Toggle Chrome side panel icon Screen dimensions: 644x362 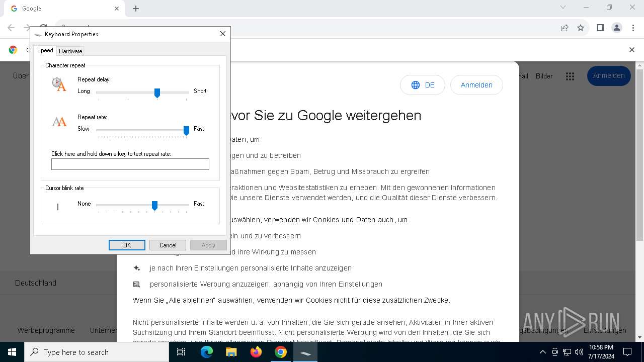click(600, 28)
